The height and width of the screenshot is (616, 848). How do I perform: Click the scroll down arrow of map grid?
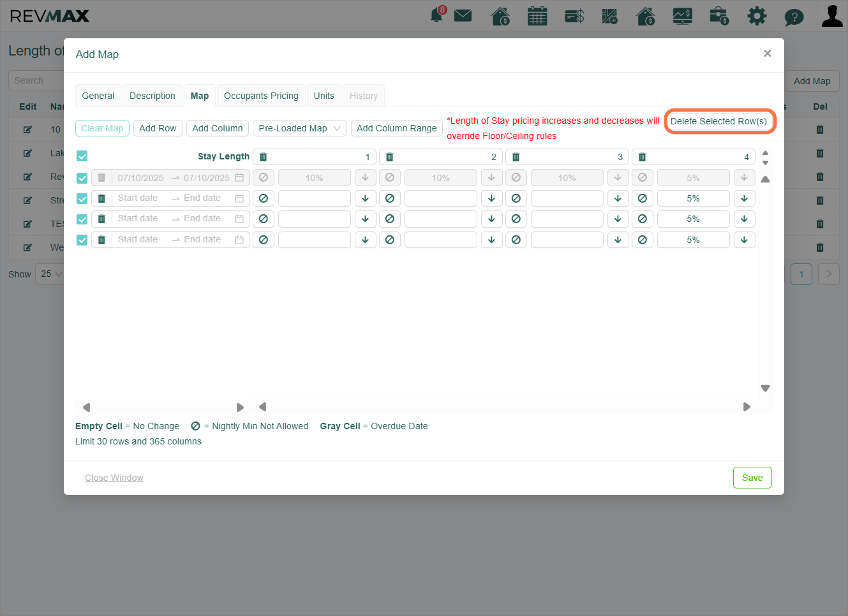766,388
